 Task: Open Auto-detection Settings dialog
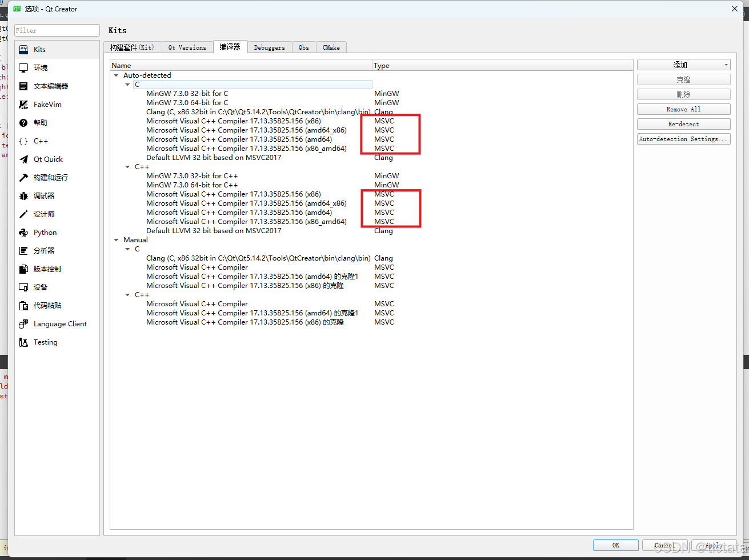(683, 138)
